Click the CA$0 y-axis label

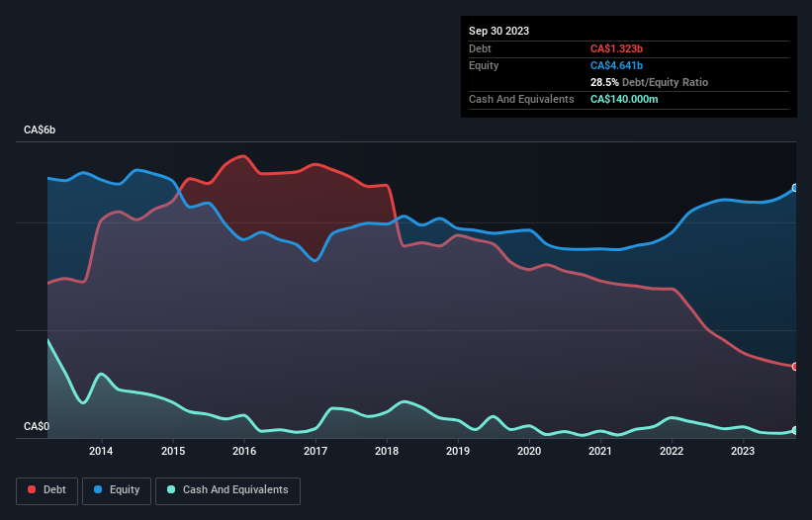tap(37, 426)
